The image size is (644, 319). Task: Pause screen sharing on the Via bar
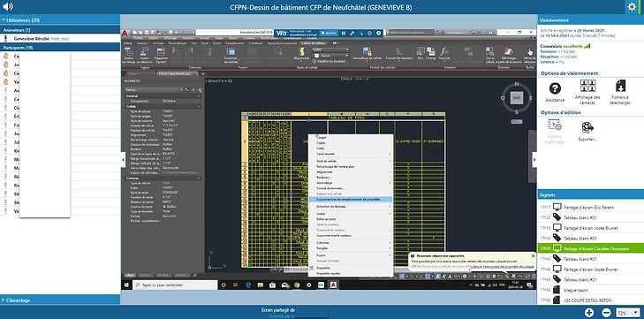344,33
